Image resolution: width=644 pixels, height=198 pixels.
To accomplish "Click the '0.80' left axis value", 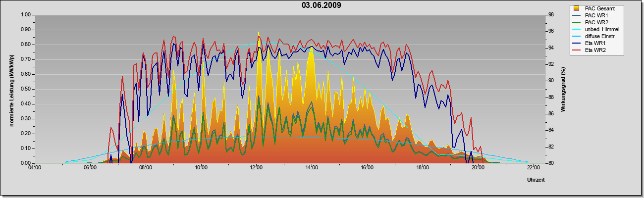I will coord(26,45).
